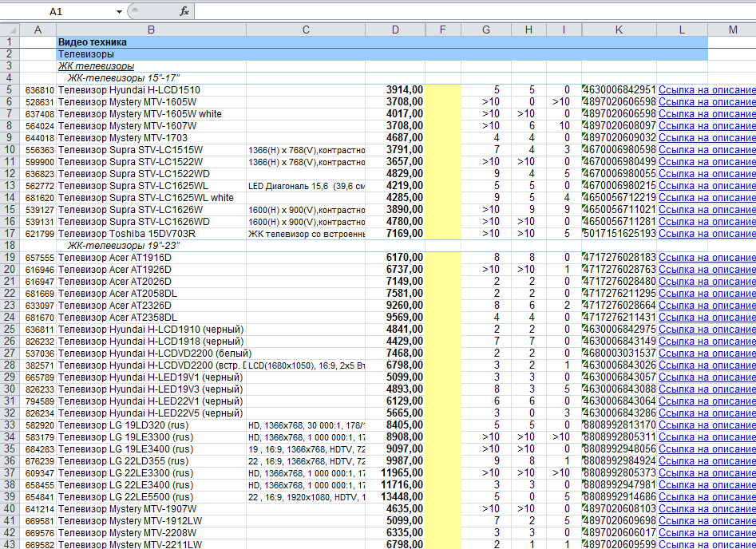This screenshot has height=549, width=756.
Task: Click price cell 13448,00
Action: (395, 496)
